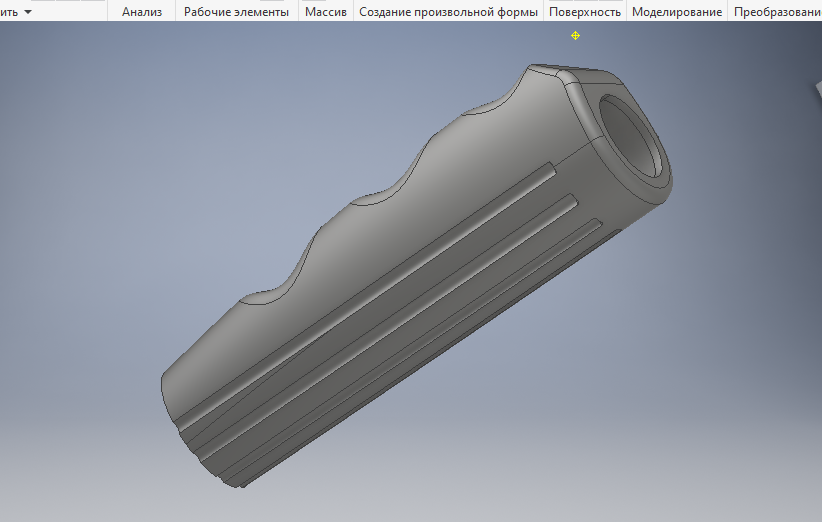The height and width of the screenshot is (522, 822).
Task: Select the Моделирование panel label
Action: click(x=677, y=12)
